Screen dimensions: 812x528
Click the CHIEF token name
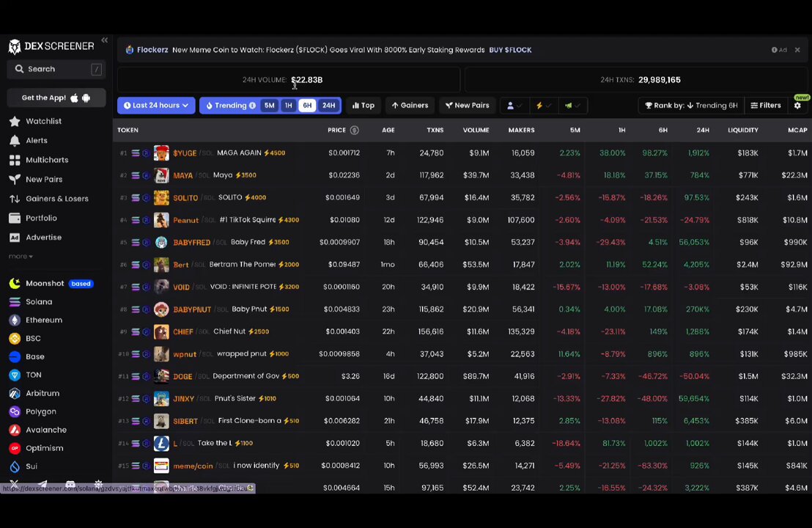[182, 331]
